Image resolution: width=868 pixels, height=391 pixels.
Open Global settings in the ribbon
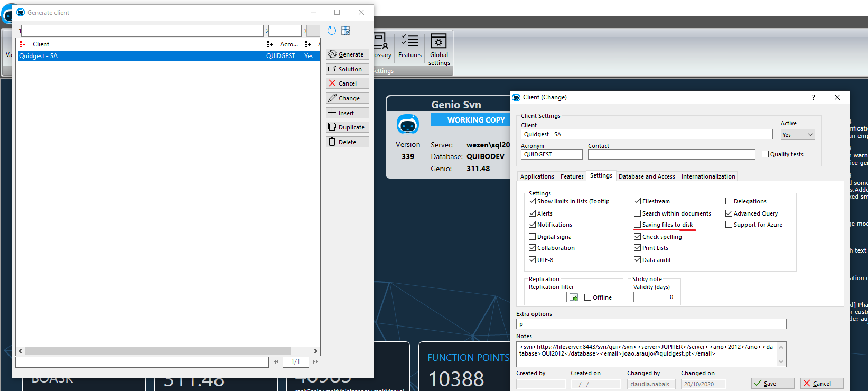439,49
